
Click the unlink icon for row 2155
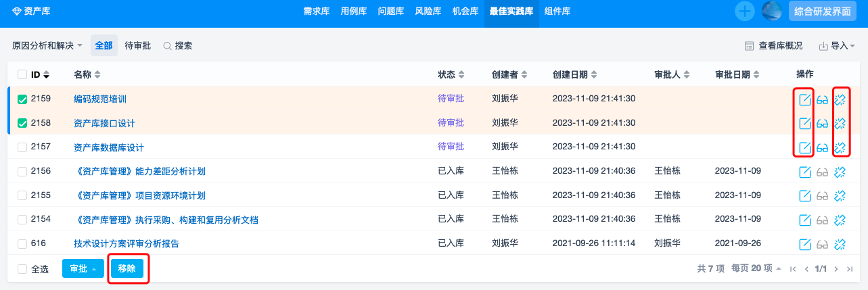coord(840,196)
